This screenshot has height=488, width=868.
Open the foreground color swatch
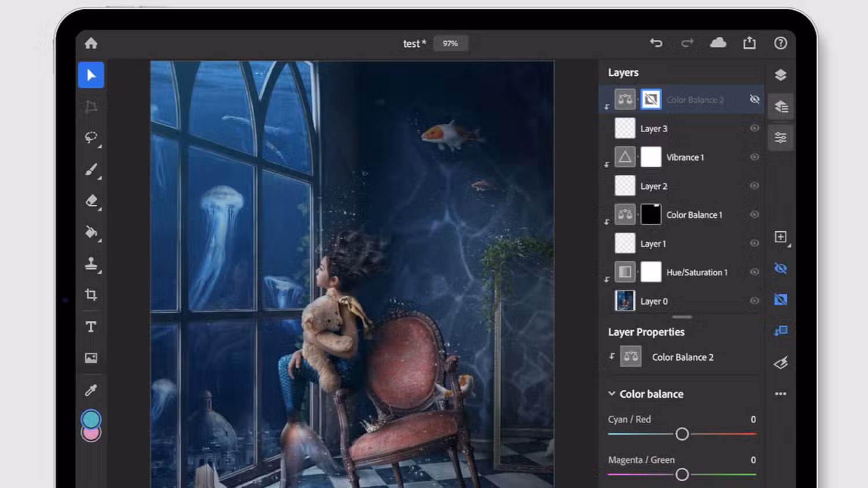(x=91, y=419)
